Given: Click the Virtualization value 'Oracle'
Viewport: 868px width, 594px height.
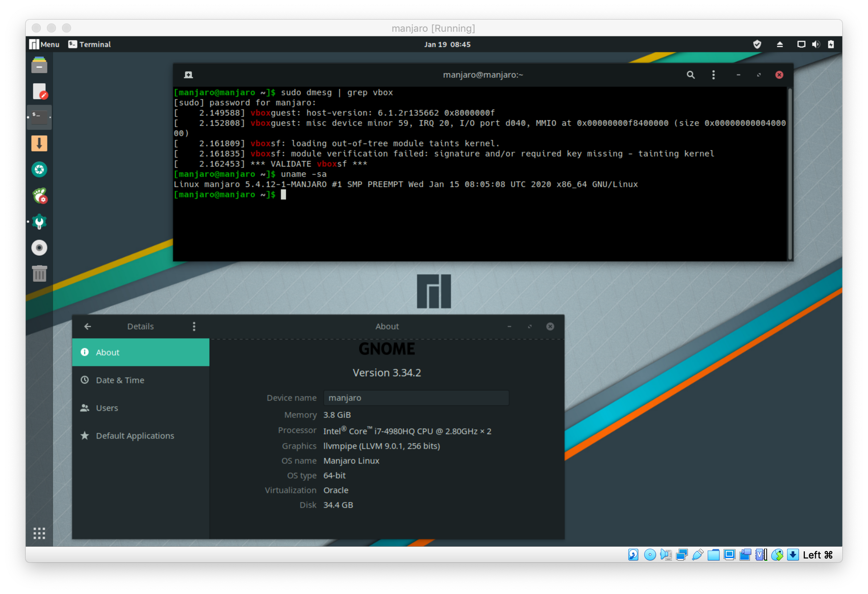Looking at the screenshot, I should 336,490.
